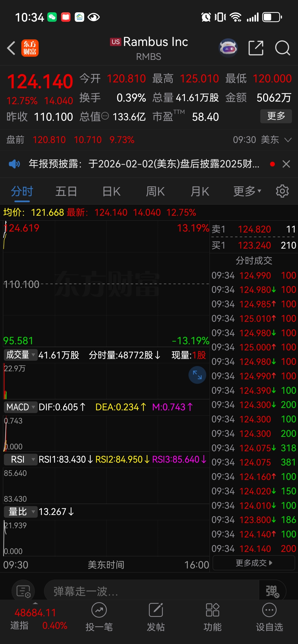
Task: Select trade row at 125.000
Action: pos(254,347)
